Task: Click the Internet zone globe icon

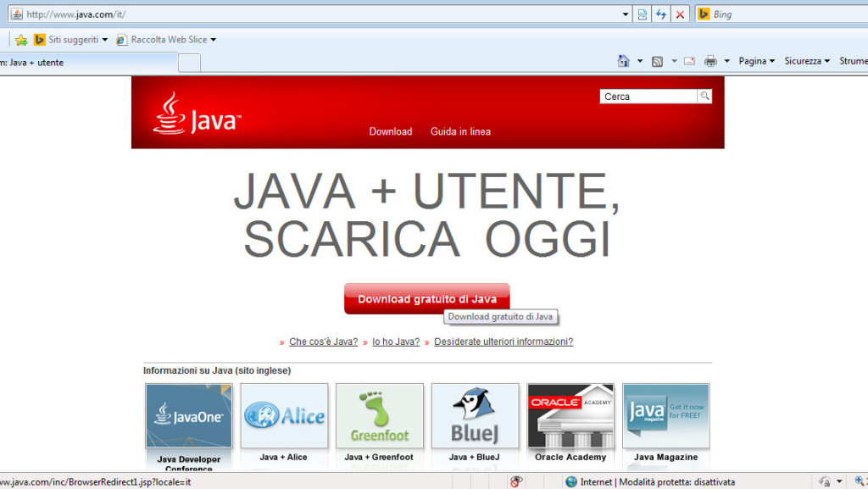Action: (x=571, y=482)
